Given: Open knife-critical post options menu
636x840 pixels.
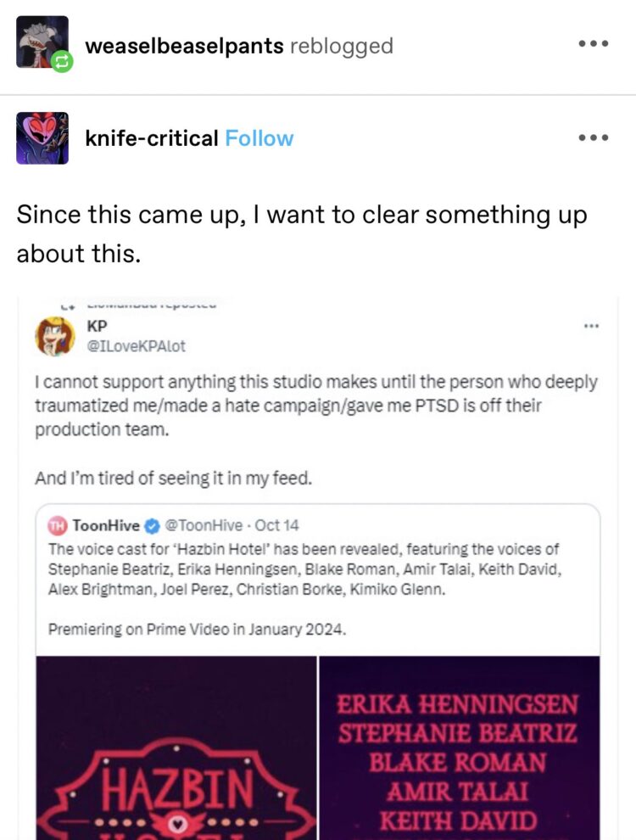Looking at the screenshot, I should click(593, 137).
